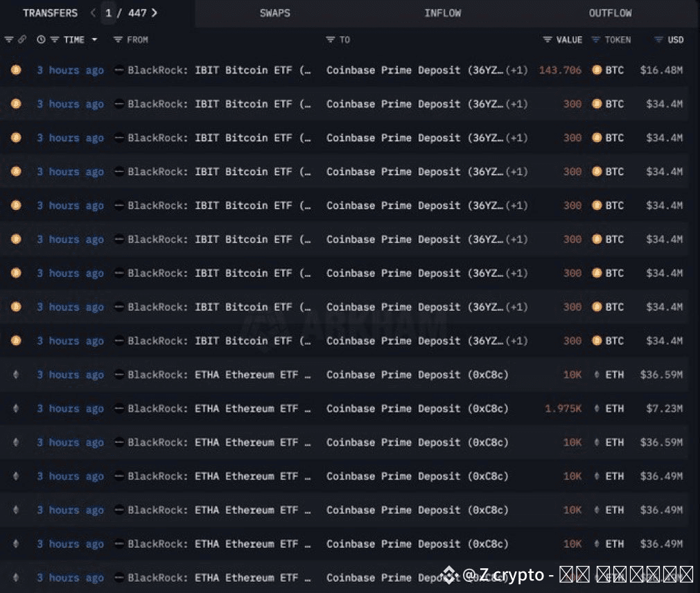700x593 pixels.
Task: Click Bitcoin chain icon in 143.706 row
Action: click(16, 70)
